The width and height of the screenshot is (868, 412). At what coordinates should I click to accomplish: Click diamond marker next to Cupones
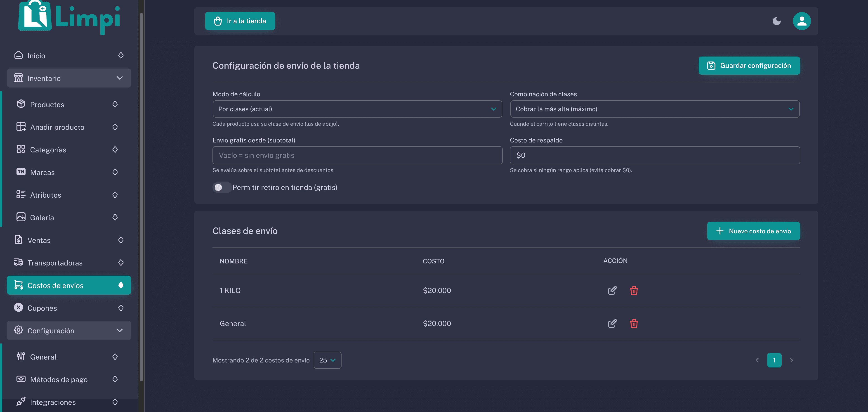(x=121, y=308)
